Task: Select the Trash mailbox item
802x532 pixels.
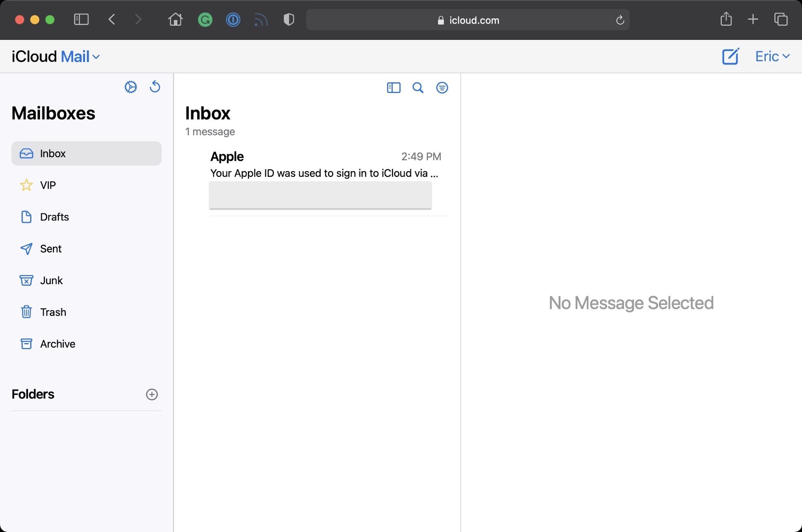Action: tap(53, 312)
